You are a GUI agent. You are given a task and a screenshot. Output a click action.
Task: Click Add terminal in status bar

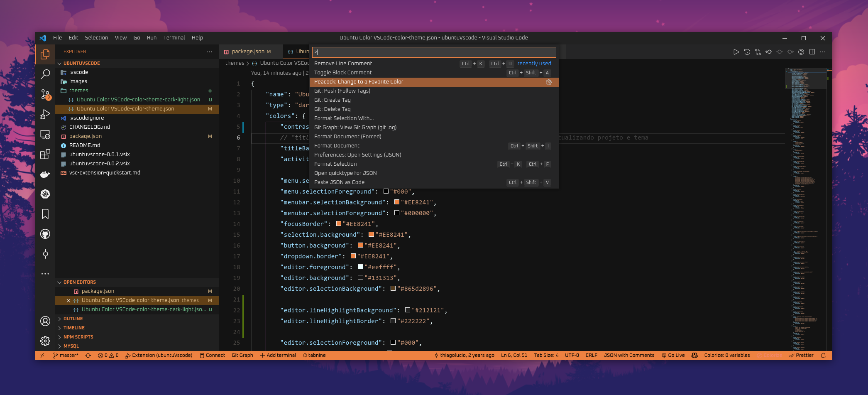[x=278, y=356]
